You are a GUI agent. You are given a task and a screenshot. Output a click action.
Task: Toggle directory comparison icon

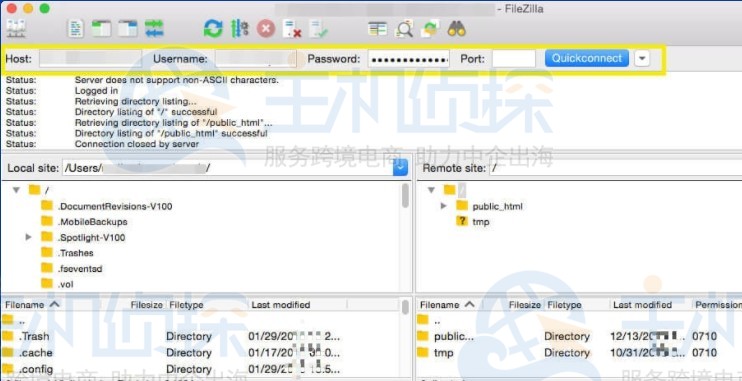(x=404, y=29)
